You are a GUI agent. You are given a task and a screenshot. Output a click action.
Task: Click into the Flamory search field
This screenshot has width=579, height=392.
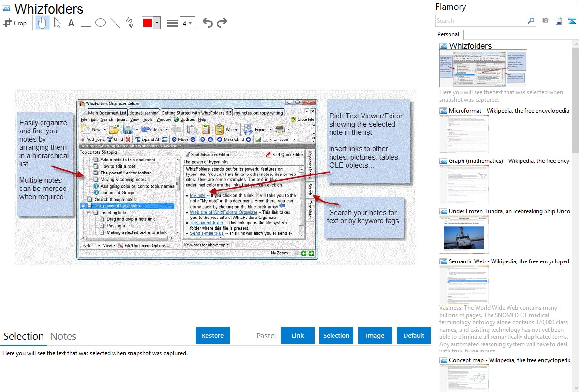(481, 21)
